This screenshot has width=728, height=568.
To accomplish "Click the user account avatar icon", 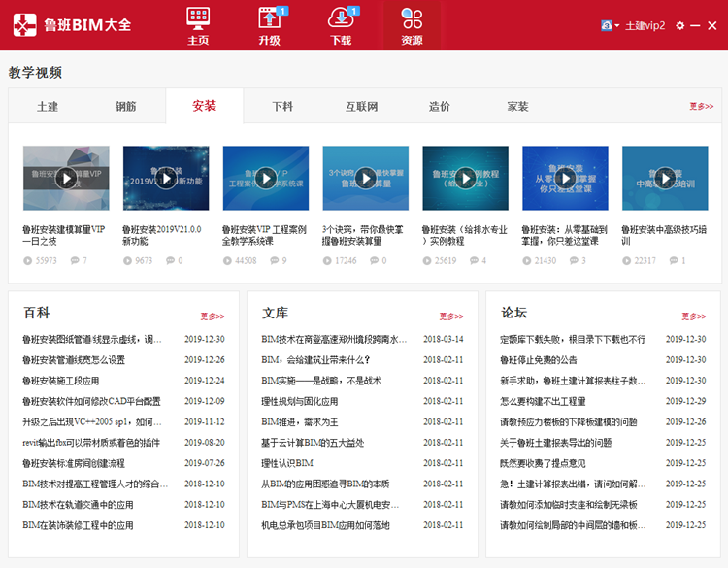I will point(607,25).
